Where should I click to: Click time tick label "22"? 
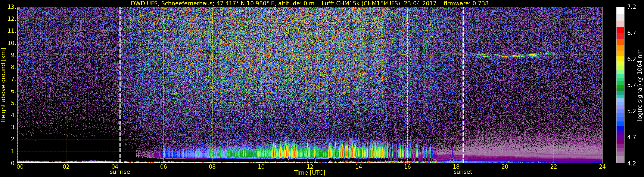pyautogui.click(x=554, y=167)
